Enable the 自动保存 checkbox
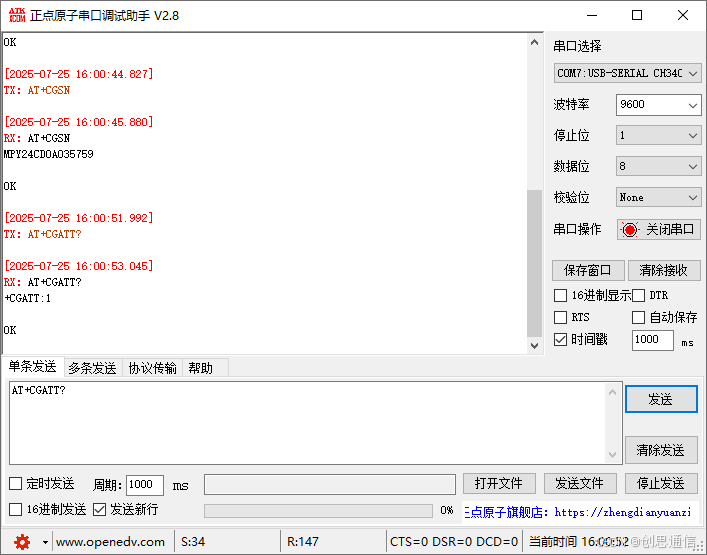Viewport: 707px width, 555px height. coord(638,317)
